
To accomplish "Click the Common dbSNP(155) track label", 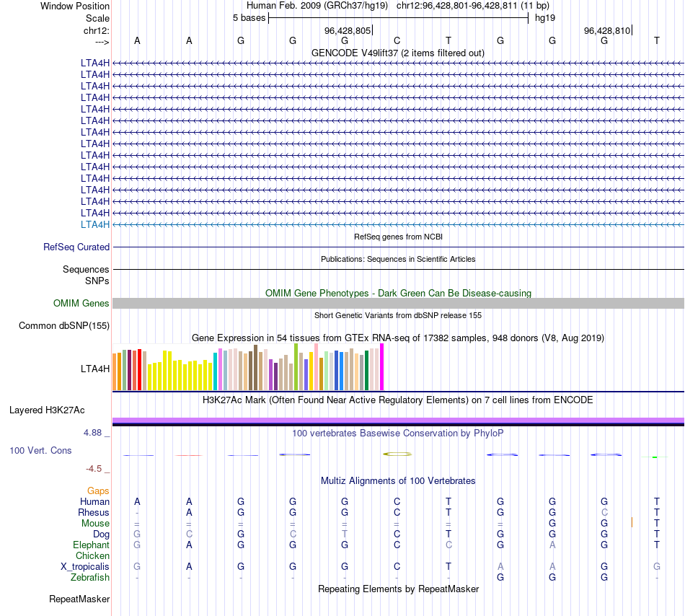I will 63,326.
